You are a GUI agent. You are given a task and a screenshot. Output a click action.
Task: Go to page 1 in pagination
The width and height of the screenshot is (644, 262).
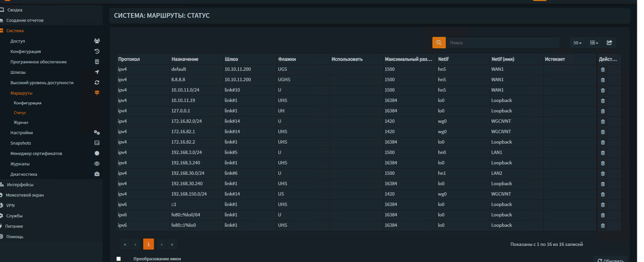point(148,244)
